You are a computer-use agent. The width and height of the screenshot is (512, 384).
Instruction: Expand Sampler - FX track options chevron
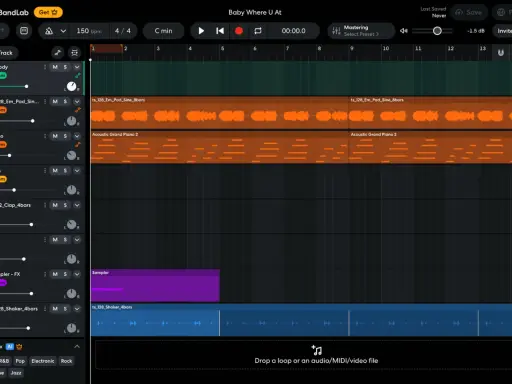pyautogui.click(x=77, y=274)
